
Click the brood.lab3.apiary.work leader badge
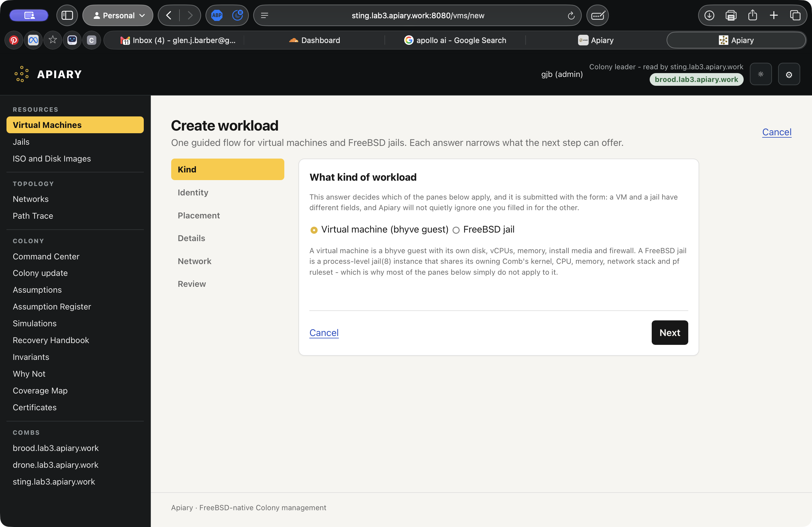pos(696,80)
